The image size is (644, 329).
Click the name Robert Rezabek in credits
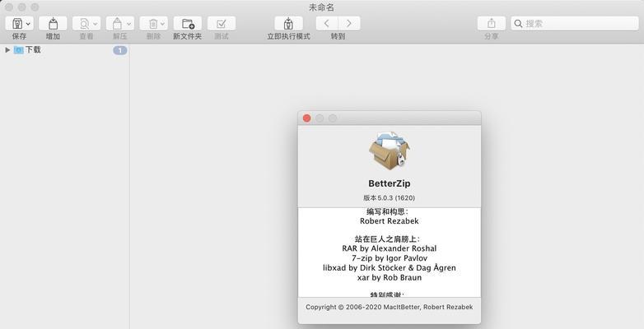(390, 221)
